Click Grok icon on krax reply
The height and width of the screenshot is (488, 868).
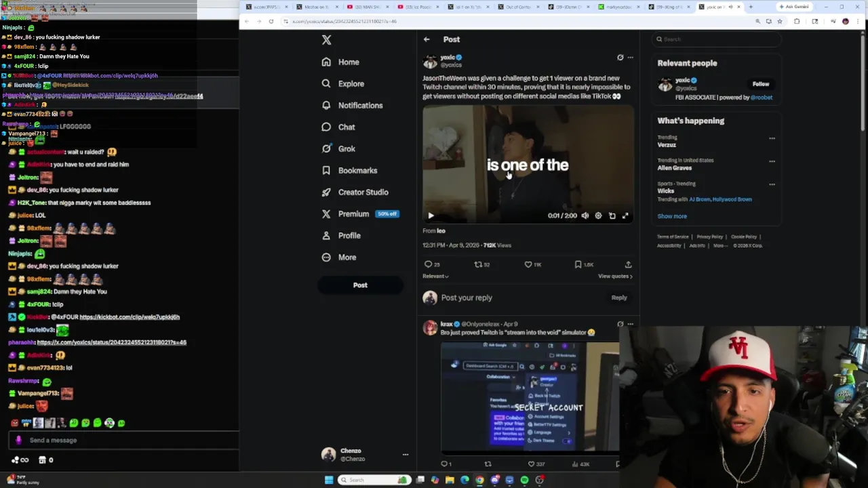(x=620, y=324)
